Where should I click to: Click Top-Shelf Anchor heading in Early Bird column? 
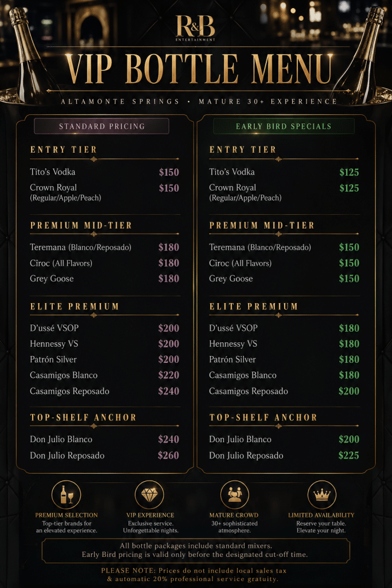tap(263, 417)
